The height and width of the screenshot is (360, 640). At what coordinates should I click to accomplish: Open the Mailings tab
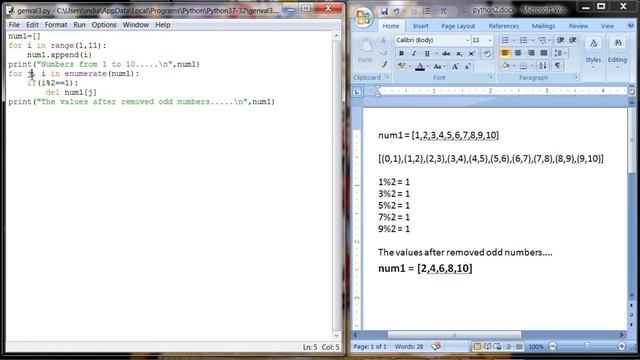(x=543, y=26)
